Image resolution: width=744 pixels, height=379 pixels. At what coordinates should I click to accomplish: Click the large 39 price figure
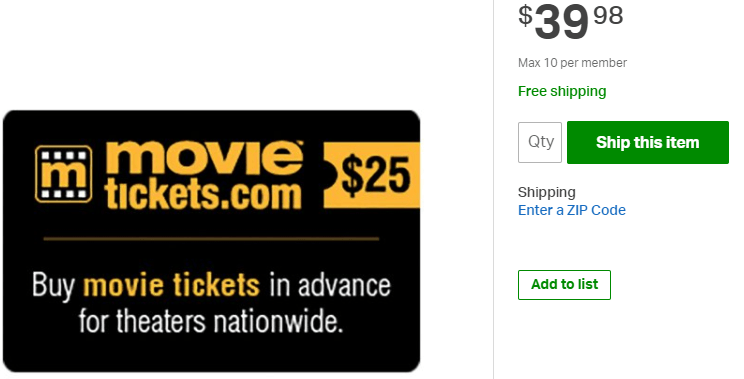[562, 23]
